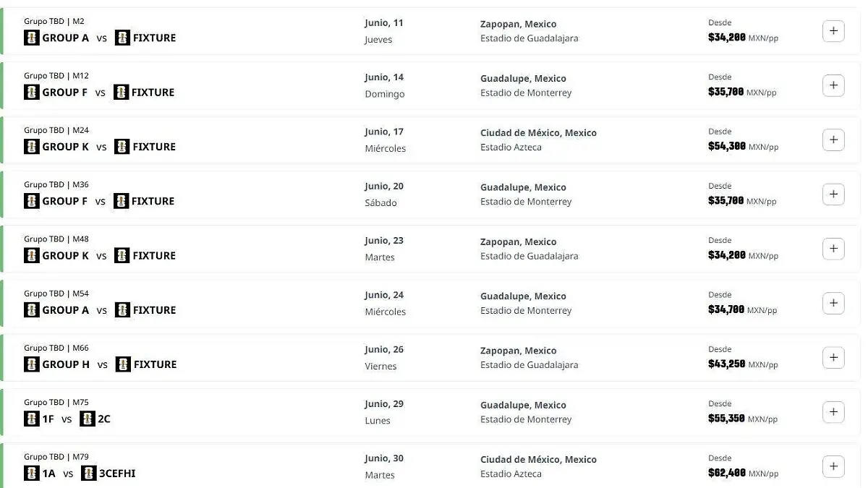Click the trophy icon beside 1A in M79
This screenshot has width=868, height=488.
32,474
